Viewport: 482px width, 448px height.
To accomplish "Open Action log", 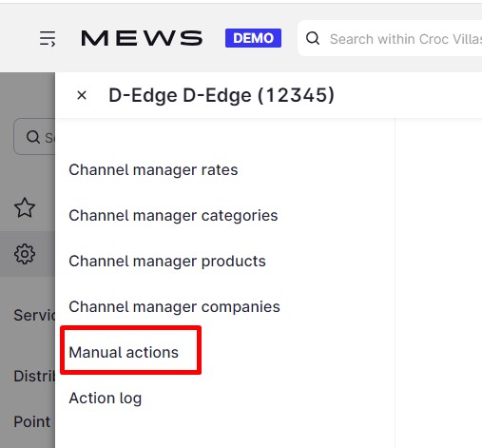I will 106,399.
